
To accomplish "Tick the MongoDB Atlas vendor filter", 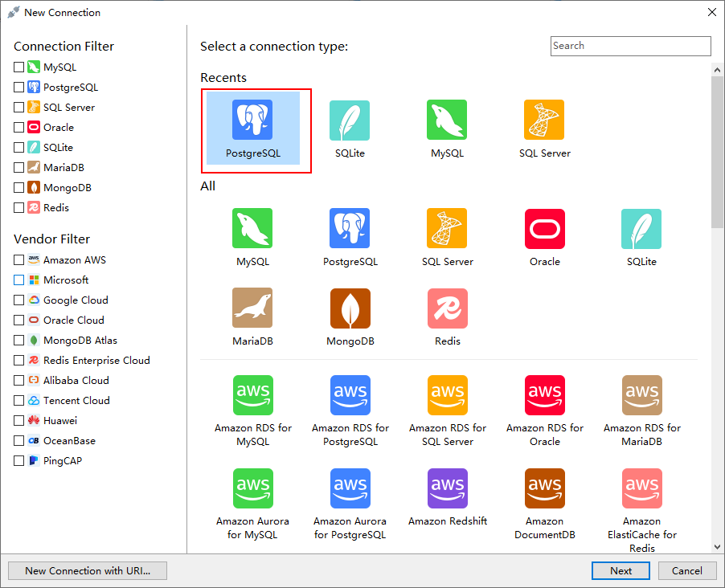I will pyautogui.click(x=19, y=341).
